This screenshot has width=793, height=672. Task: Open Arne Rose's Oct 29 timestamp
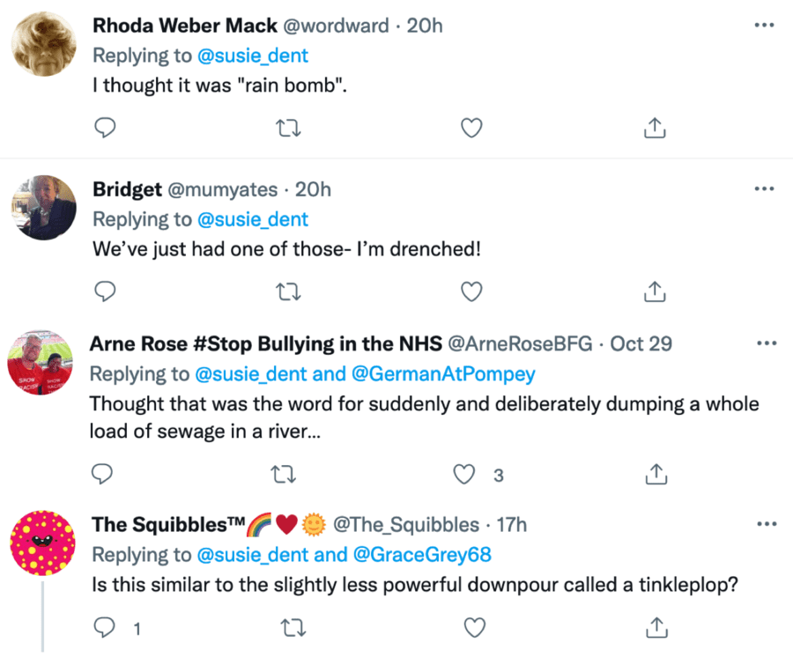tap(641, 343)
